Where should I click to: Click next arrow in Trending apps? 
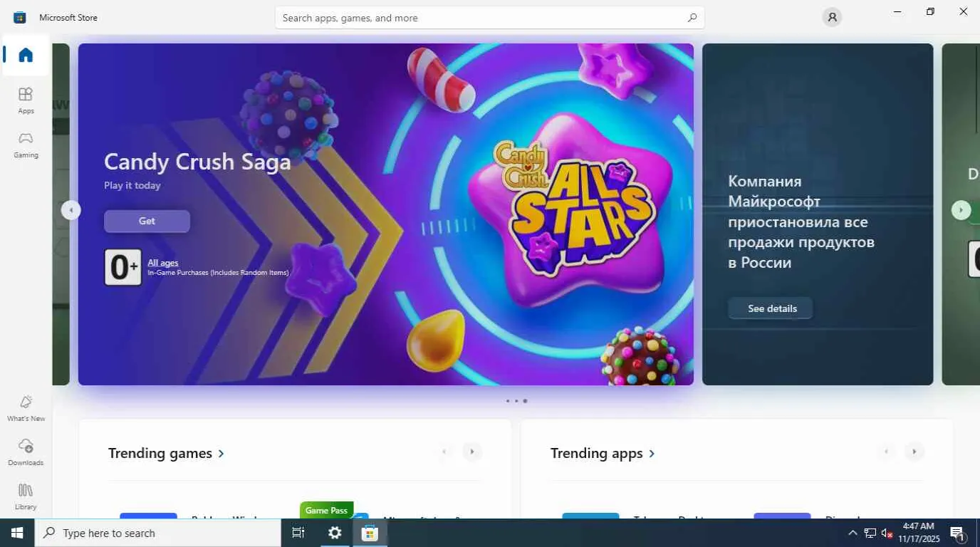pos(914,452)
